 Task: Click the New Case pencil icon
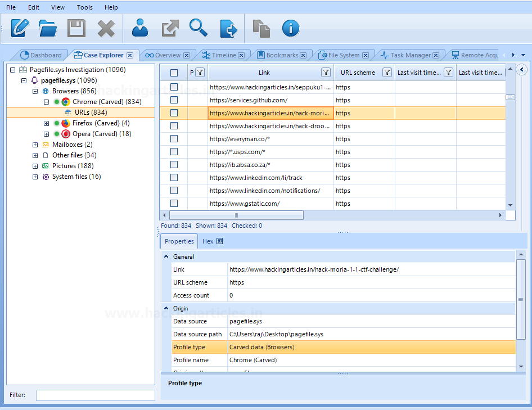tap(20, 28)
